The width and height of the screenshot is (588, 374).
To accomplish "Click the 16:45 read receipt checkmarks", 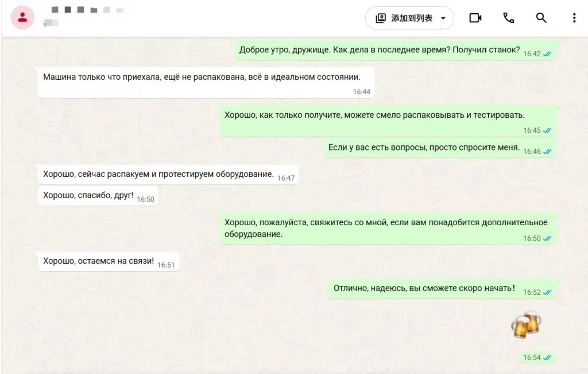I will [x=547, y=130].
